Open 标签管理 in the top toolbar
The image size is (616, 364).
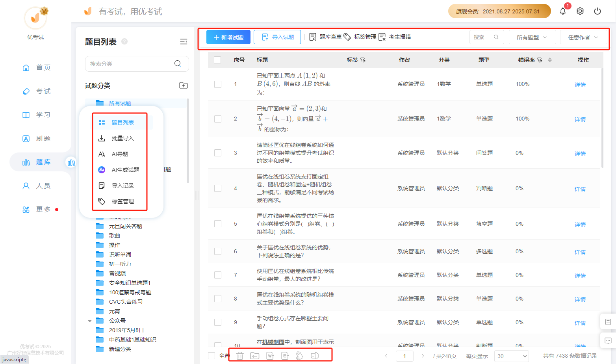pyautogui.click(x=360, y=37)
